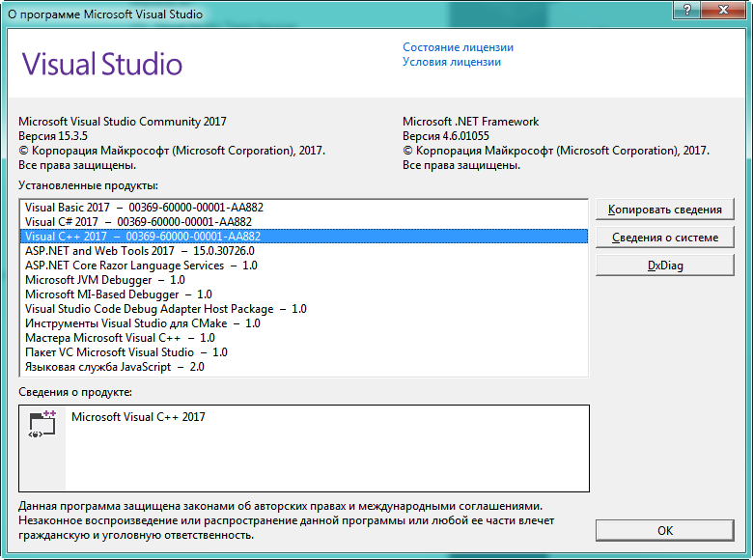The image size is (753, 560).
Task: Select Пакет VC Microsoft Visual Studio row
Action: pos(303,352)
